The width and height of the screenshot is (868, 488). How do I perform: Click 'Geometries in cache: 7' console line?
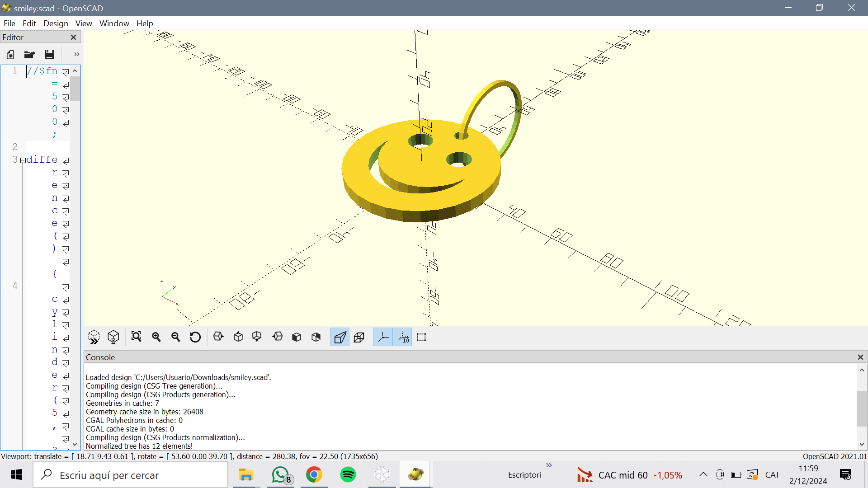[x=123, y=403]
